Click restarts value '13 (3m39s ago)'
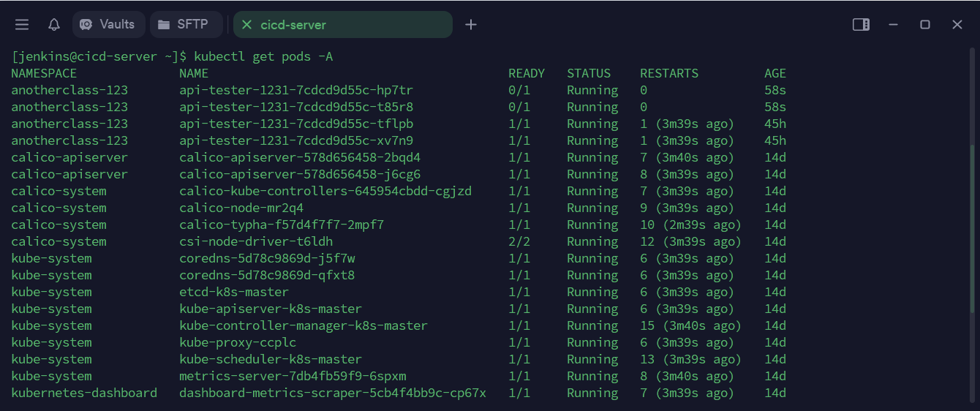980x411 pixels. click(x=690, y=359)
